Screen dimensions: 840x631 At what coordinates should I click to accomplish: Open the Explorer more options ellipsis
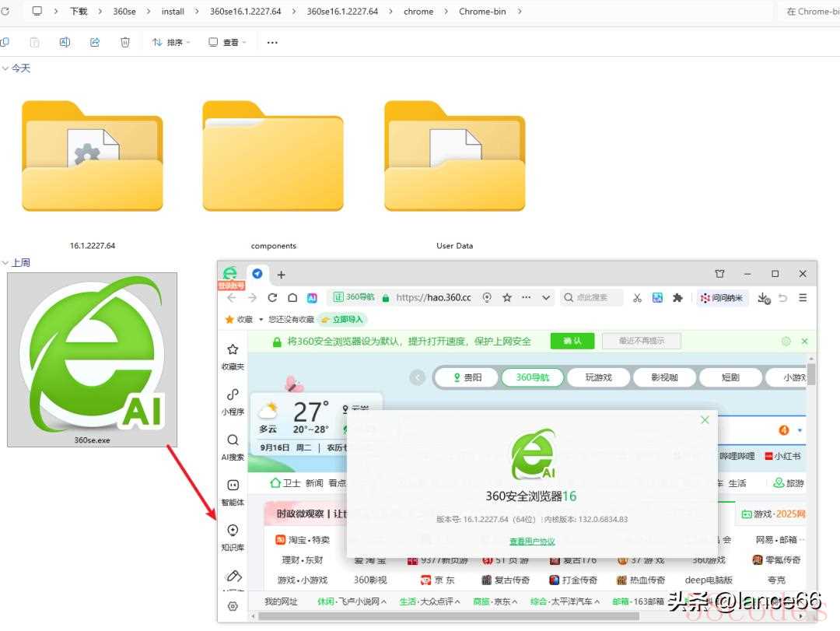pos(272,42)
